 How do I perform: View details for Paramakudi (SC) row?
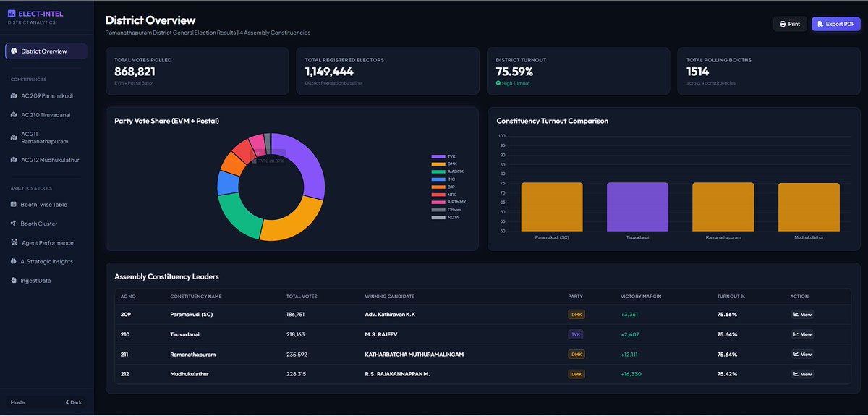click(802, 315)
